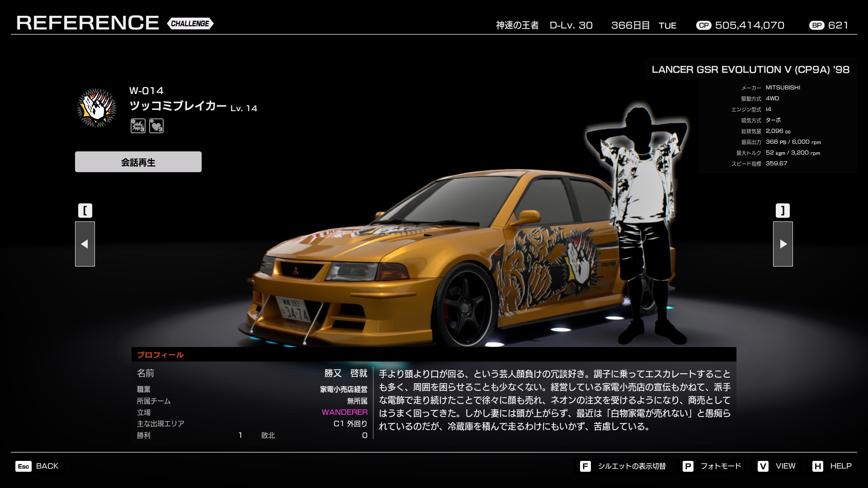
Task: Go to next rival with right arrow
Action: 783,244
